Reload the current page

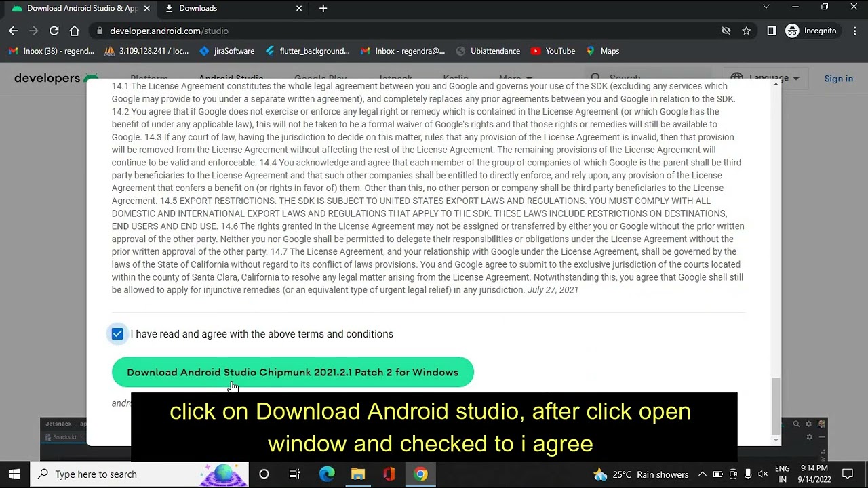(54, 30)
